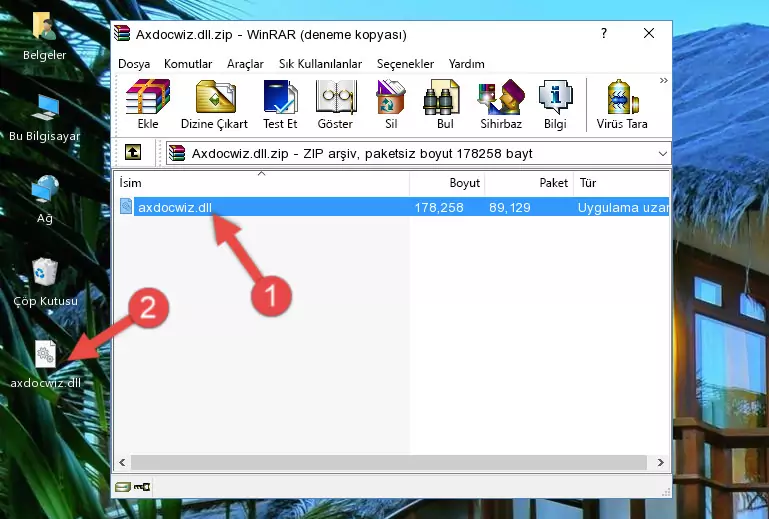The width and height of the screenshot is (769, 519).
Task: Select the axdocwiz.dll row name
Action: click(x=175, y=207)
